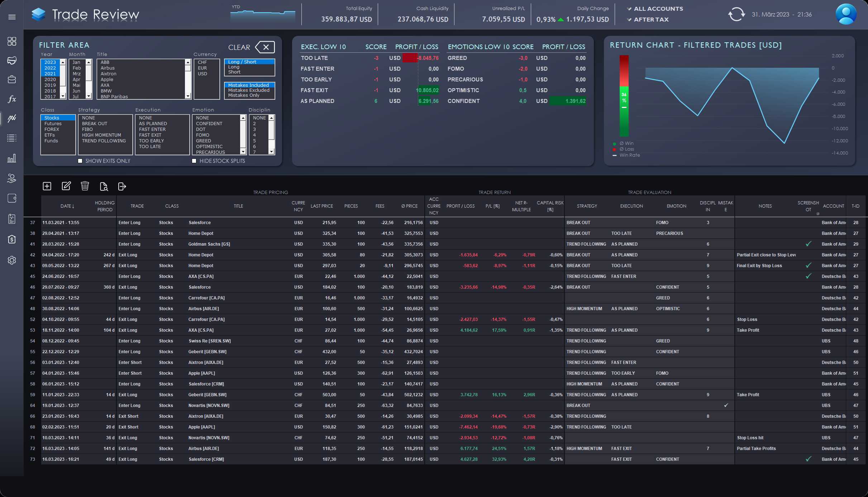Open the list view sidebar icon
The image size is (868, 497).
(12, 138)
